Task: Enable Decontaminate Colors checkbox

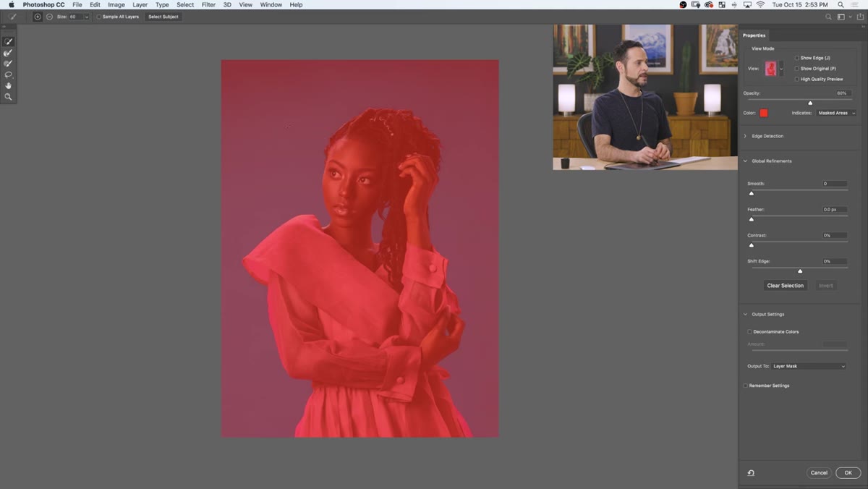Action: (749, 331)
